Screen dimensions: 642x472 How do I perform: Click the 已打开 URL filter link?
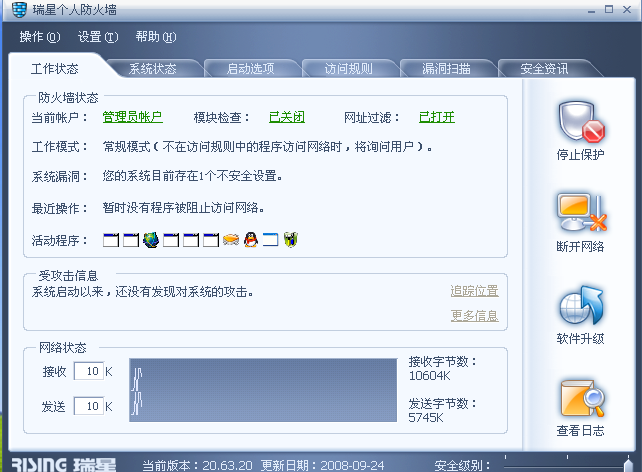pos(437,117)
